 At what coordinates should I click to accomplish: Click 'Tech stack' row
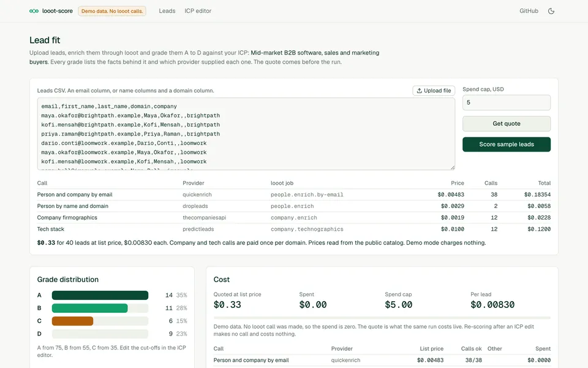pyautogui.click(x=293, y=229)
